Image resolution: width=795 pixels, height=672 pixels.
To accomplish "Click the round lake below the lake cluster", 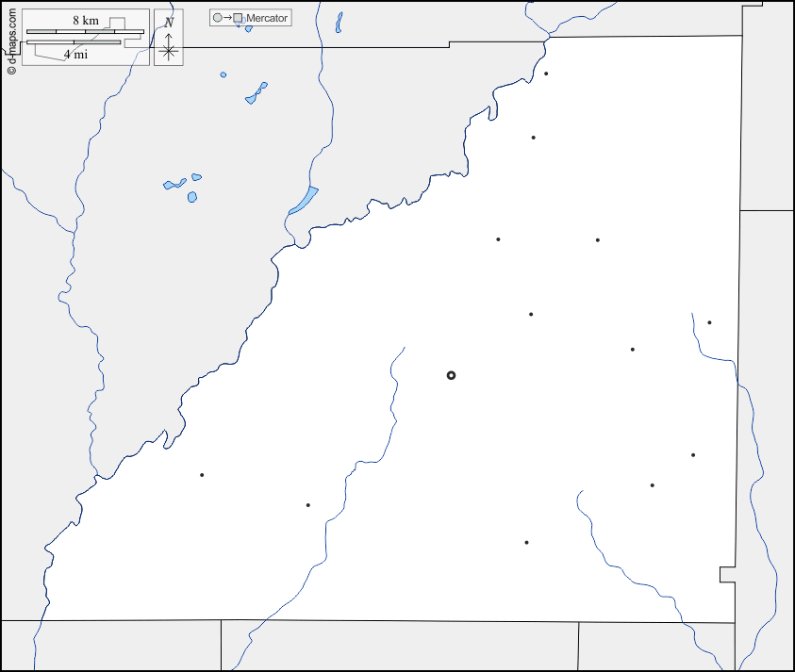I will click(192, 197).
